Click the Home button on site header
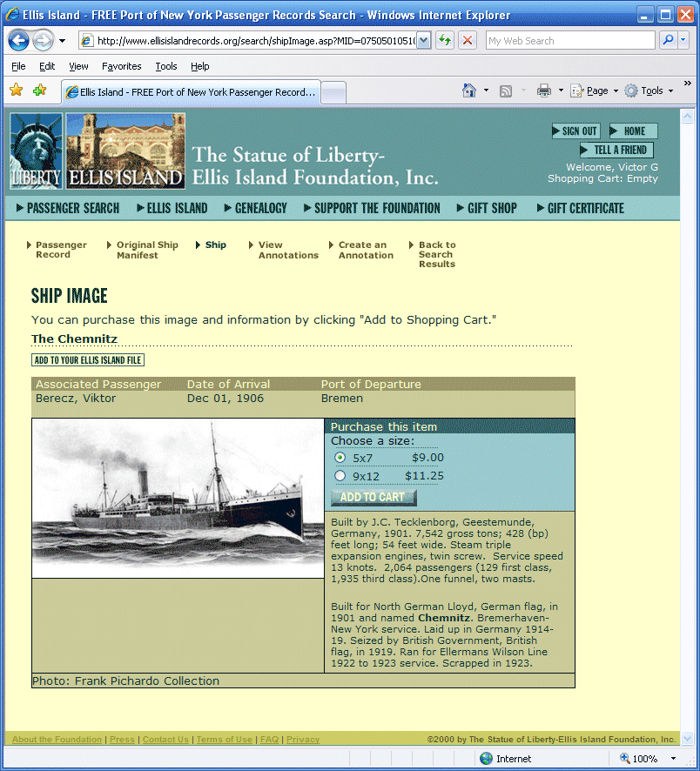Viewport: 700px width, 771px height. [x=633, y=131]
